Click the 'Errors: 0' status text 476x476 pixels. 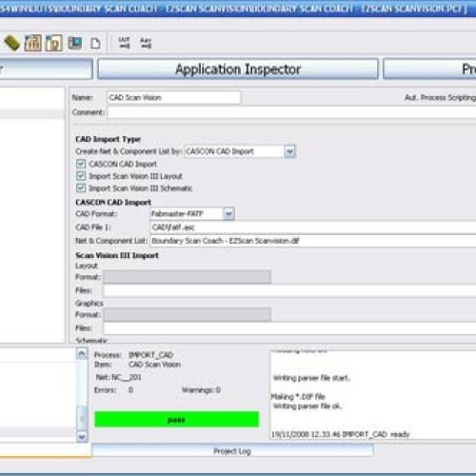point(113,390)
